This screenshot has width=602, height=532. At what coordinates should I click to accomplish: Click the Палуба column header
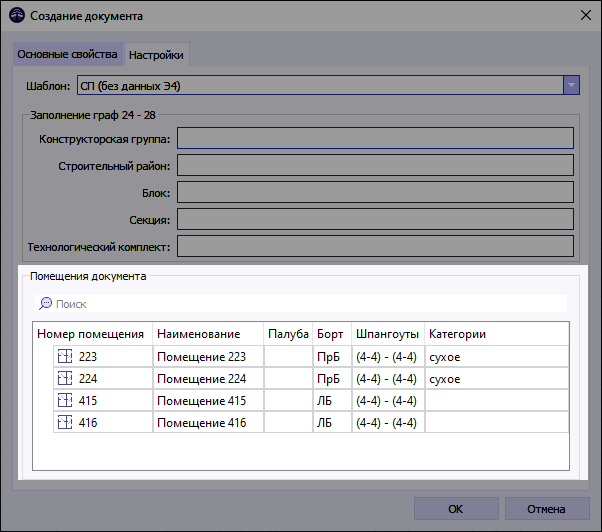pos(288,334)
